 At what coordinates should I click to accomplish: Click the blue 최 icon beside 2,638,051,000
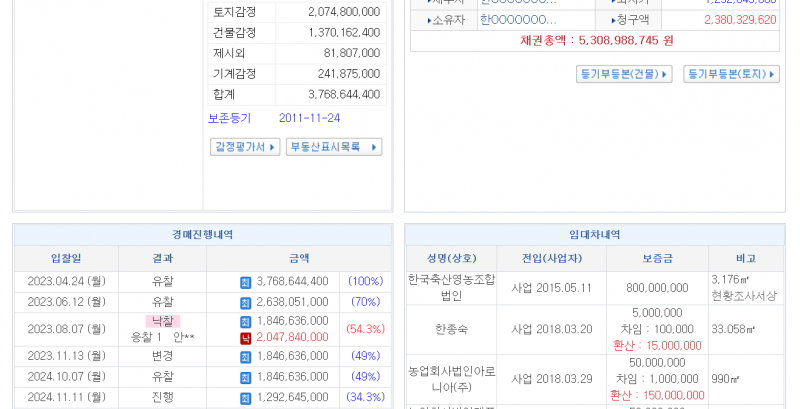point(246,302)
